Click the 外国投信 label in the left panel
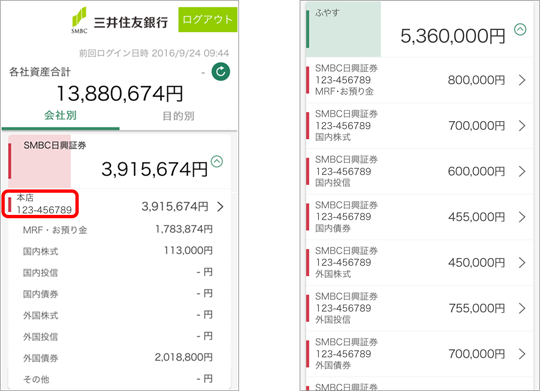 click(40, 337)
